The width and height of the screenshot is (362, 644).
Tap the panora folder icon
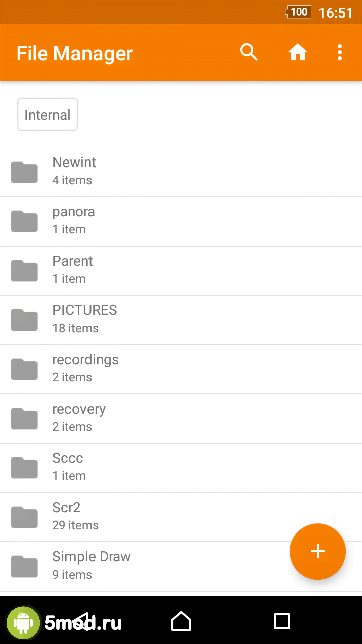coord(24,221)
